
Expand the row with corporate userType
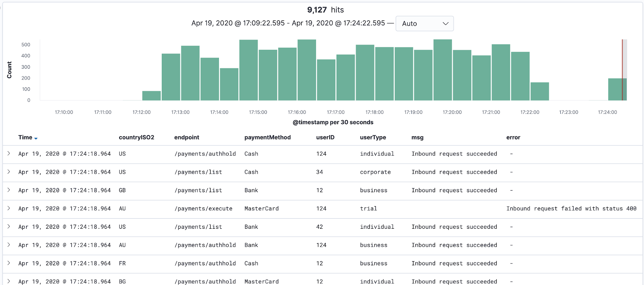click(8, 172)
